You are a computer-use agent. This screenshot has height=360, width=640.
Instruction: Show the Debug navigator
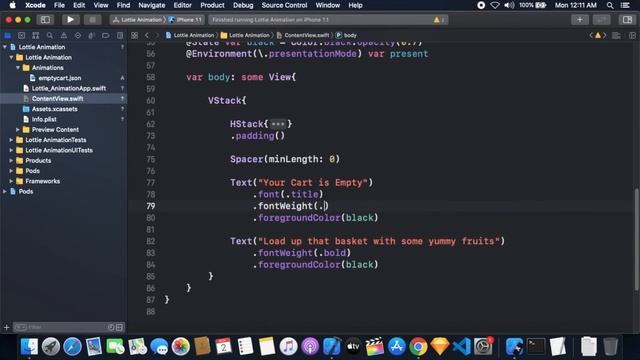click(91, 36)
